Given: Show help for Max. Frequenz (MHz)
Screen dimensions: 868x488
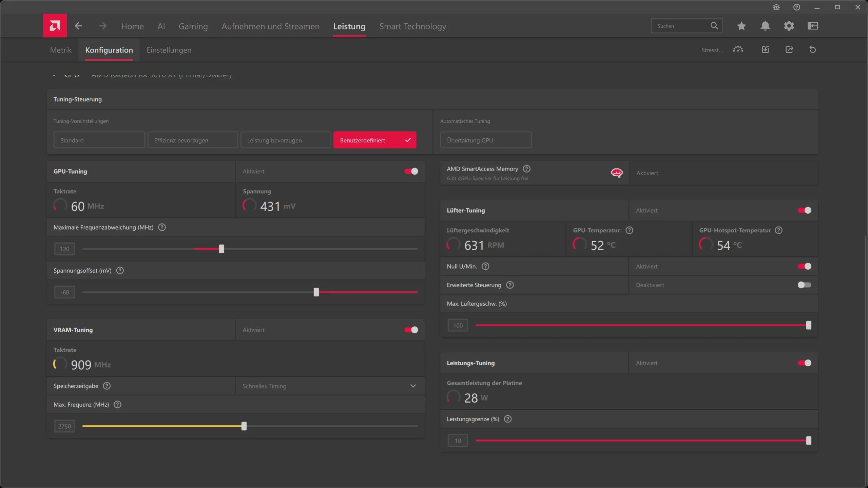Looking at the screenshot, I should (x=117, y=405).
